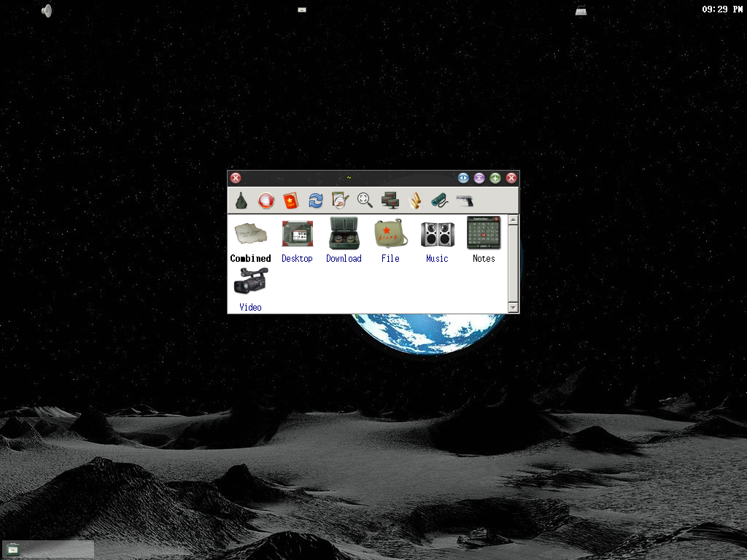Click the green flashlight icon

[x=439, y=201]
